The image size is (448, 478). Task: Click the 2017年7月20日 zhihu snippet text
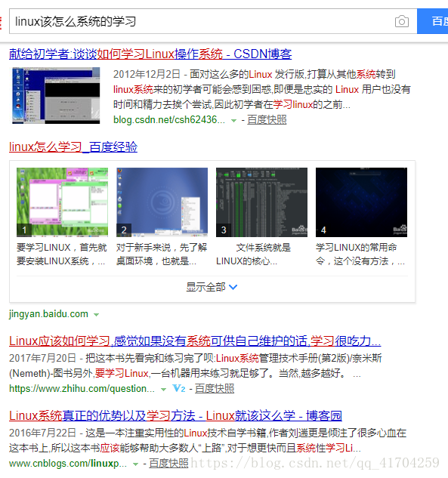(196, 365)
